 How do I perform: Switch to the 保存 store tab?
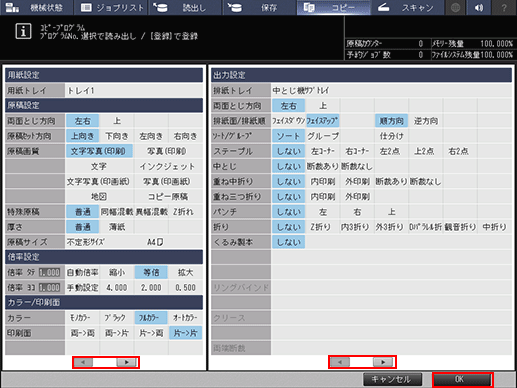pos(260,7)
